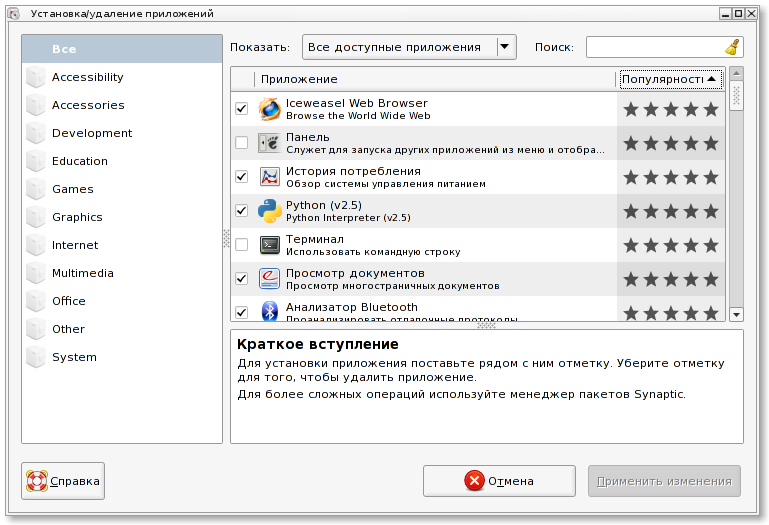Sort by Популярность column header
The height and width of the screenshot is (525, 769).
(x=670, y=79)
